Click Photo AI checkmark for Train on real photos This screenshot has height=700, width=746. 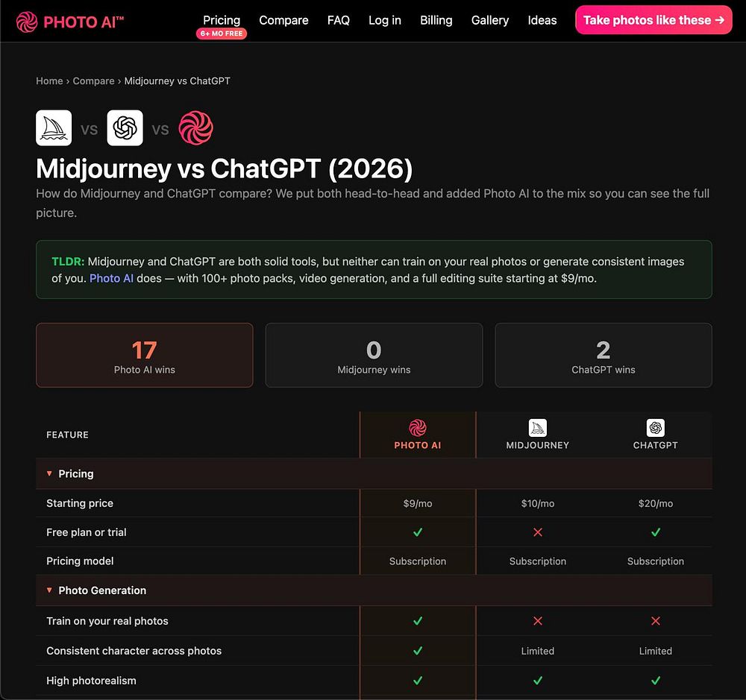point(418,620)
